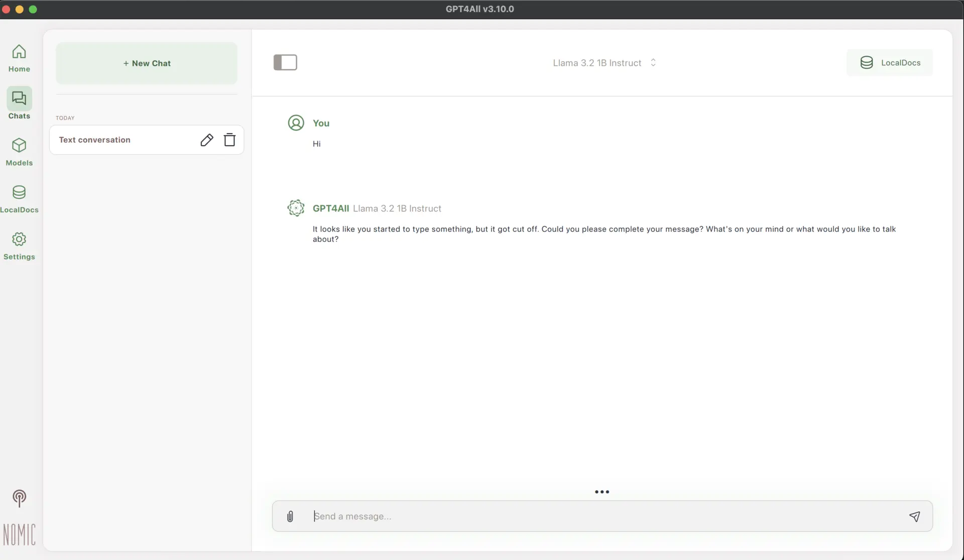The height and width of the screenshot is (560, 964).
Task: Open the LocalDocs collections panel
Action: [x=890, y=62]
